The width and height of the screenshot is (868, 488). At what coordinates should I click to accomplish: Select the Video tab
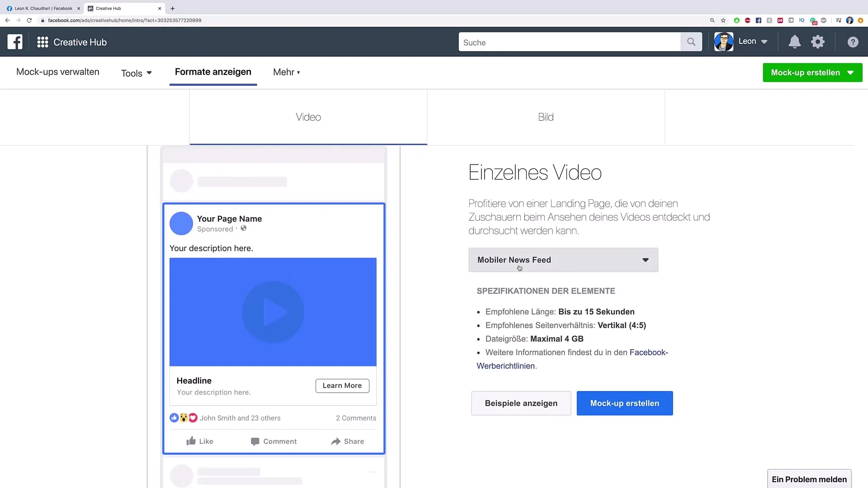(x=308, y=117)
